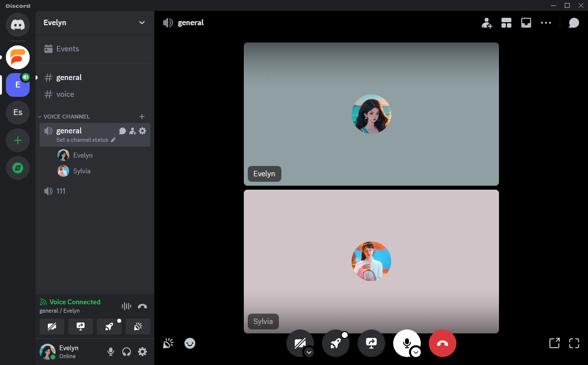Open camera options chevron
The height and width of the screenshot is (365, 588).
click(310, 353)
